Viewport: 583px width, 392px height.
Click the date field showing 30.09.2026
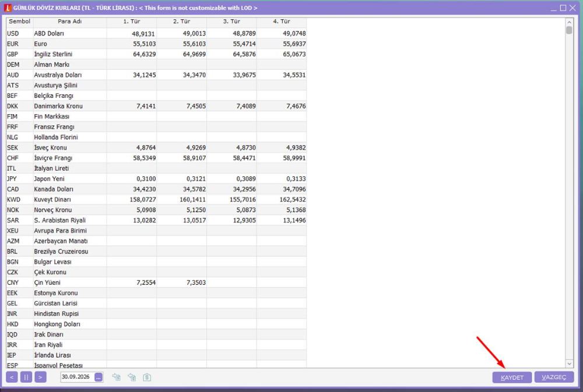(78, 377)
